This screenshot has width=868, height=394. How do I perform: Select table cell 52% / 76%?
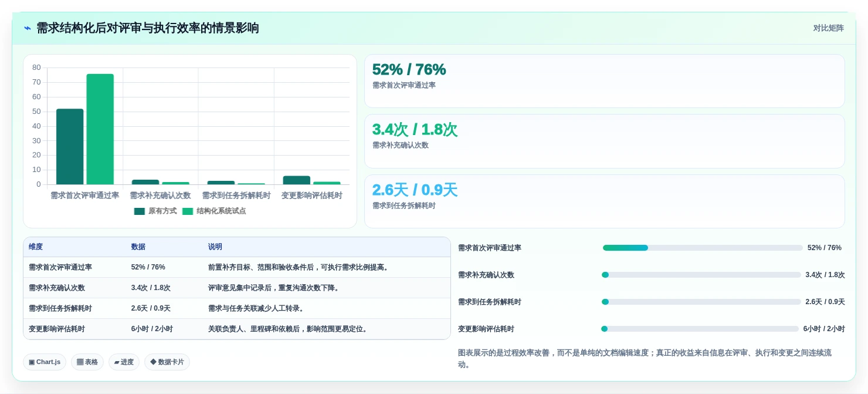pos(148,267)
